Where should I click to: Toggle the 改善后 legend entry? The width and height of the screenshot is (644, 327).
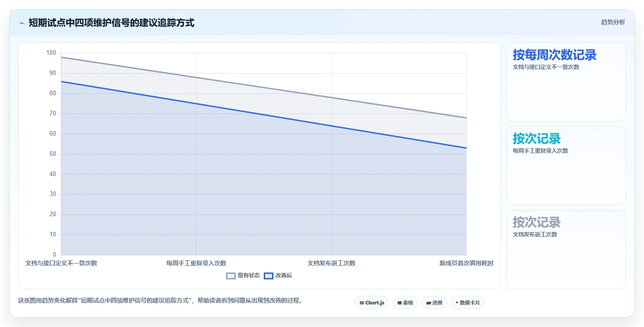coord(278,275)
